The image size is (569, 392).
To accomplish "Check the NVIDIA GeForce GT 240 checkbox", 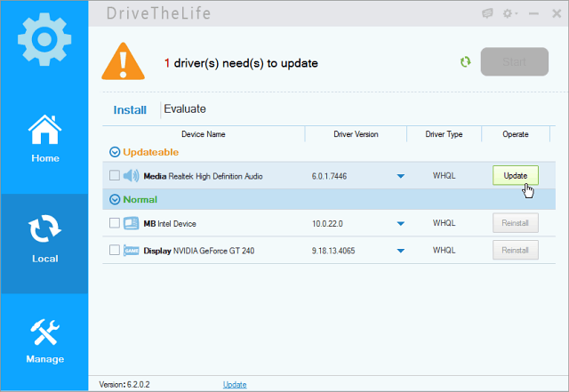I will point(115,250).
